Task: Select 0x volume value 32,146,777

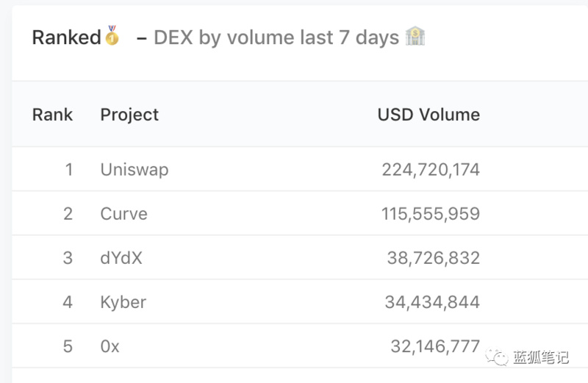Action: click(x=435, y=346)
